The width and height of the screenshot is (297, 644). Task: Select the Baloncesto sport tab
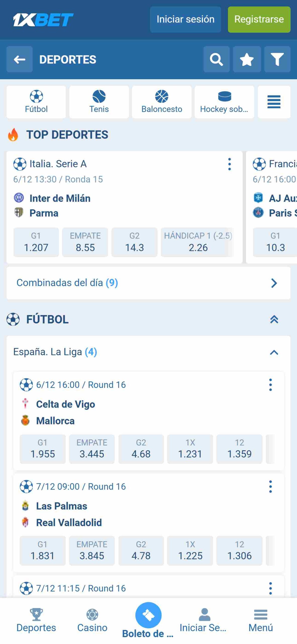point(161,102)
